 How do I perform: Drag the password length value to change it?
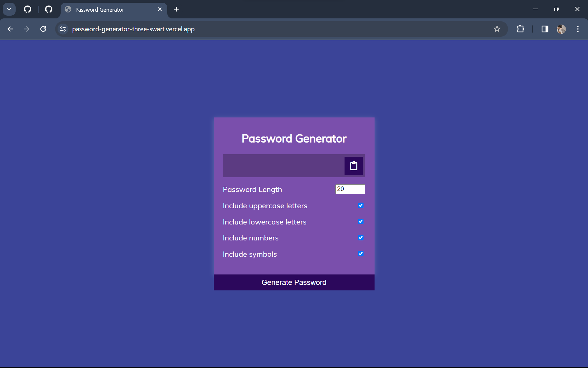(x=350, y=189)
